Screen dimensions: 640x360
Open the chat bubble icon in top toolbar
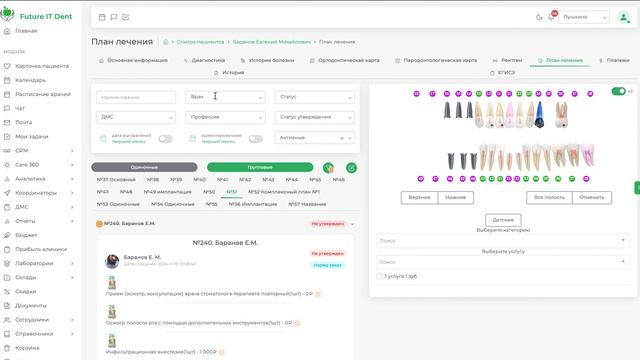tap(114, 17)
